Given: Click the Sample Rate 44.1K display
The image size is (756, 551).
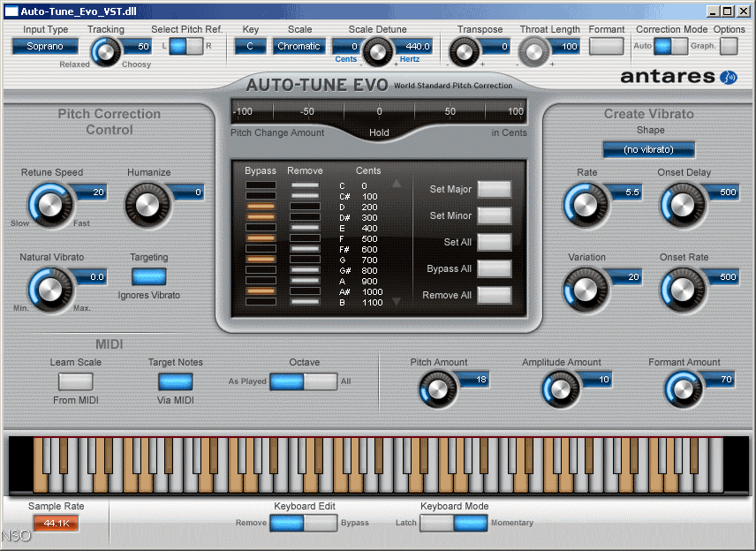Looking at the screenshot, I should click(x=56, y=523).
